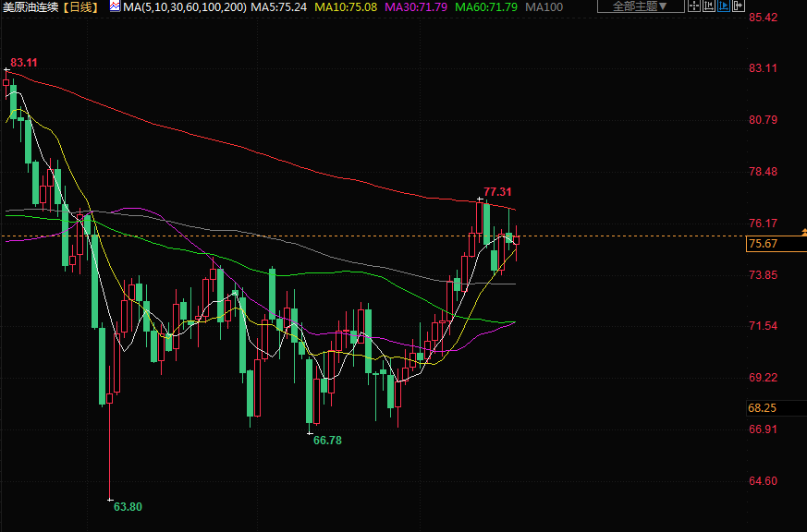Click the price range measurement icon
Screen dimensions: 807x532
click(x=709, y=6)
